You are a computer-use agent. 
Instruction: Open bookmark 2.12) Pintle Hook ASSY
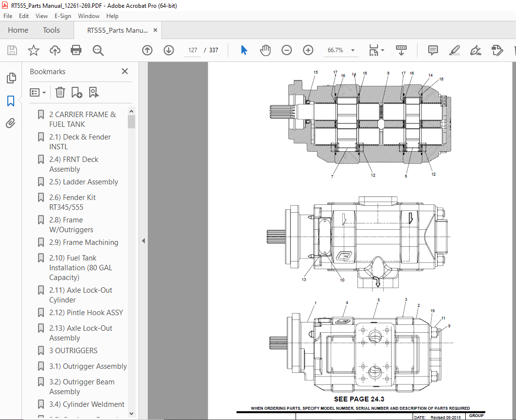(x=86, y=313)
